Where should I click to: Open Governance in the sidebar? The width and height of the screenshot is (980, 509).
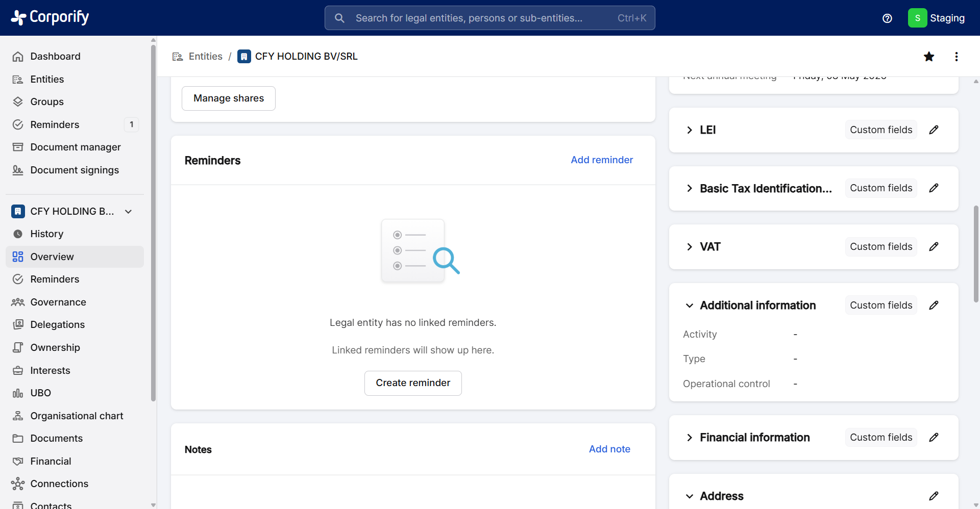coord(58,302)
